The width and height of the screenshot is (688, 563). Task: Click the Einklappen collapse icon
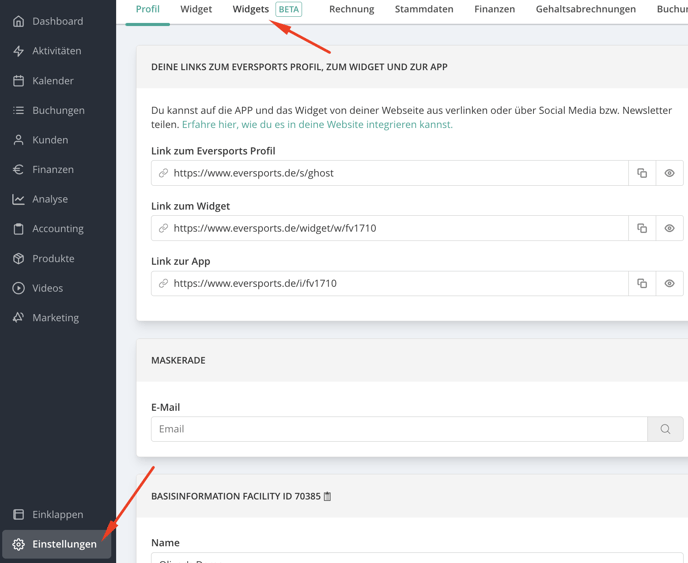[x=18, y=514]
